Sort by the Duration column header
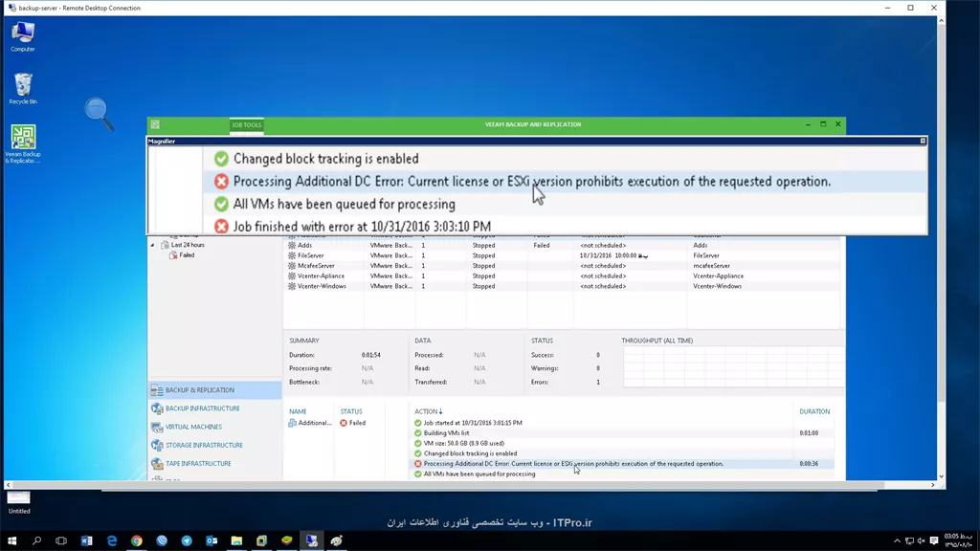The height and width of the screenshot is (551, 980). (x=814, y=411)
